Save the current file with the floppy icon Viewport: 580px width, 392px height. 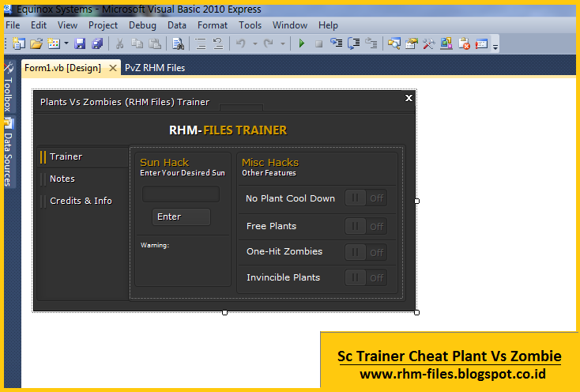tap(80, 43)
